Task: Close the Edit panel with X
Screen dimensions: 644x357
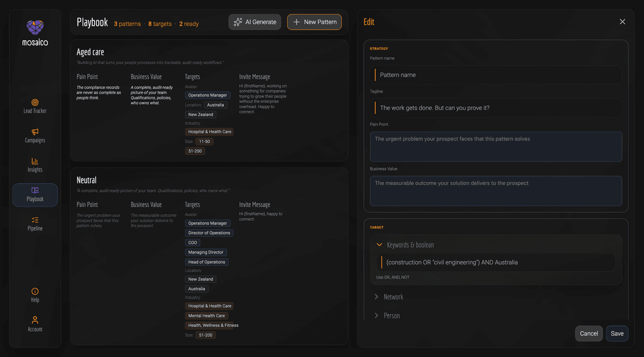Action: point(623,21)
